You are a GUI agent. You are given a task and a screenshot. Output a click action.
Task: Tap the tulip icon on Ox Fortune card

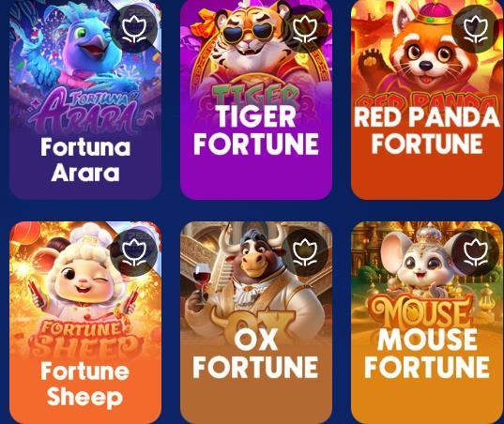point(305,253)
